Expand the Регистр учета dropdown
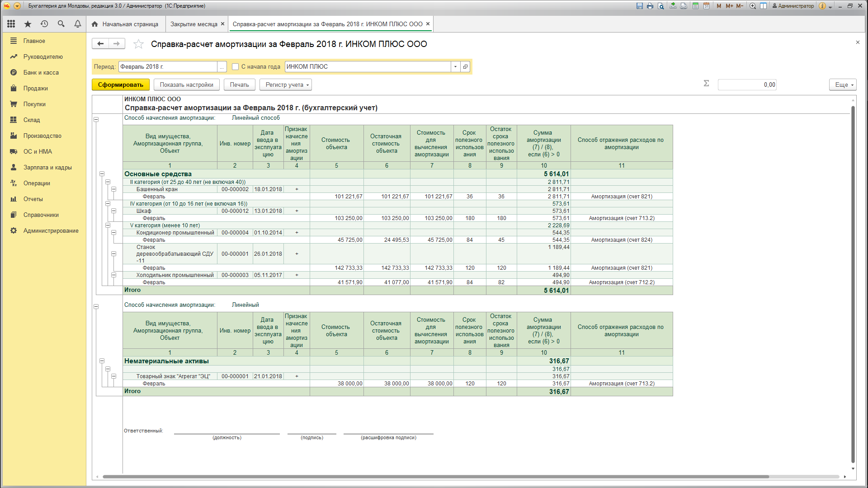The width and height of the screenshot is (868, 488). pyautogui.click(x=286, y=85)
